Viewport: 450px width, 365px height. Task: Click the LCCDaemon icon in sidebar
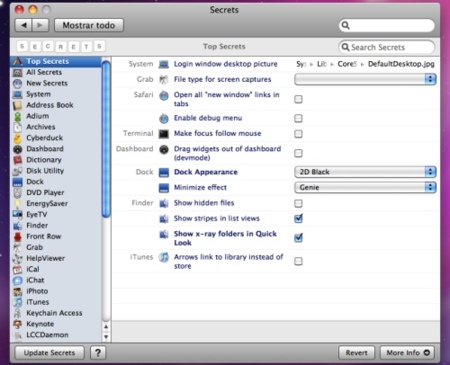[x=17, y=335]
